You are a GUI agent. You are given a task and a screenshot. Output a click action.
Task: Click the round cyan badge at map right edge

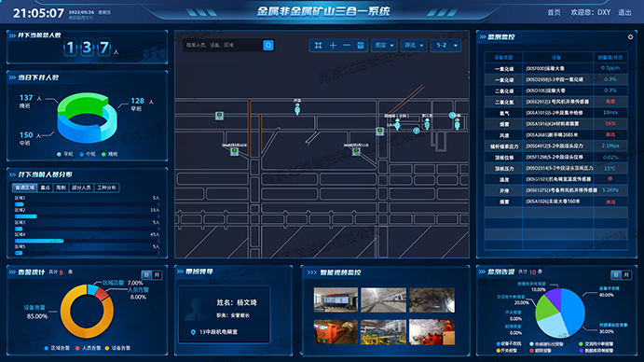click(452, 115)
